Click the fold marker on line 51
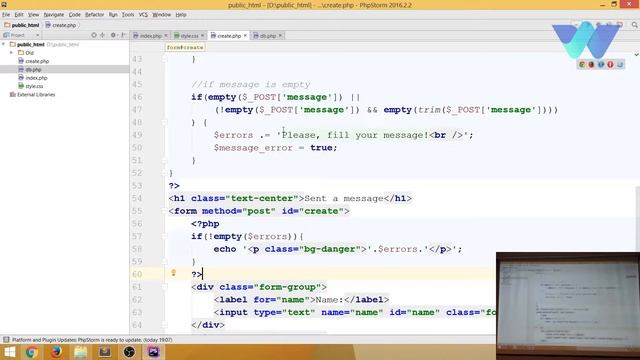This screenshot has width=640, height=360. [164, 160]
